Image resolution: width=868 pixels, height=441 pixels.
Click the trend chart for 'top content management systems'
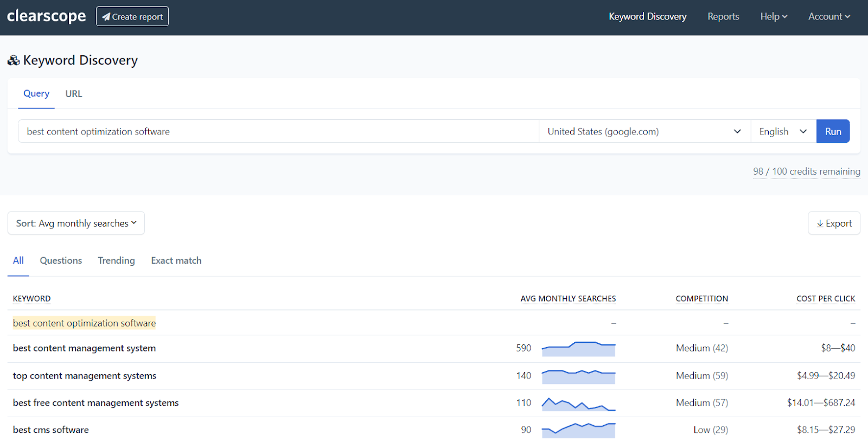[x=578, y=376]
